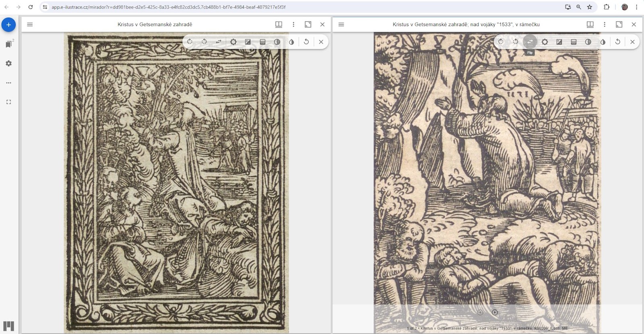Toggle greyscale on the left image
Viewport: 644px width, 334px height.
click(277, 42)
